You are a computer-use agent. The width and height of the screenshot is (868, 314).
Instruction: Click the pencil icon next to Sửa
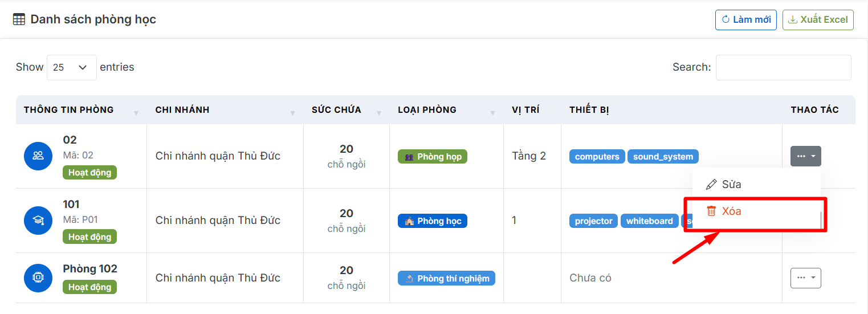point(711,185)
